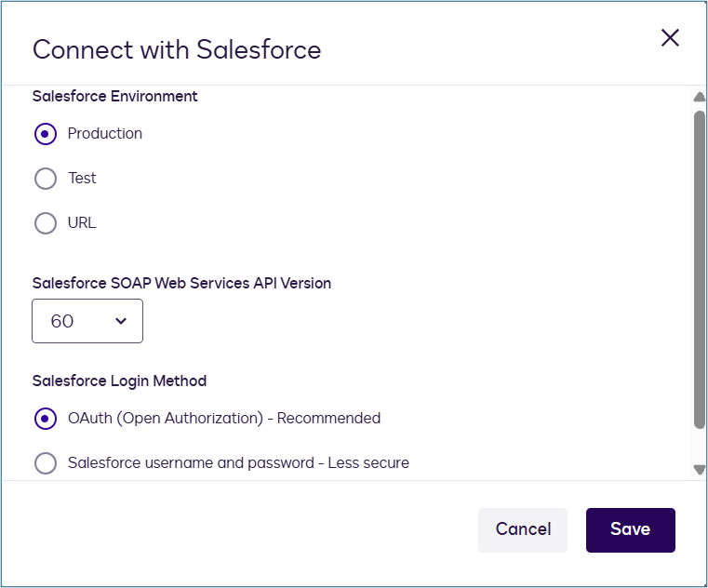Click the Salesforce Login Method heading
708x588 pixels.
[119, 381]
